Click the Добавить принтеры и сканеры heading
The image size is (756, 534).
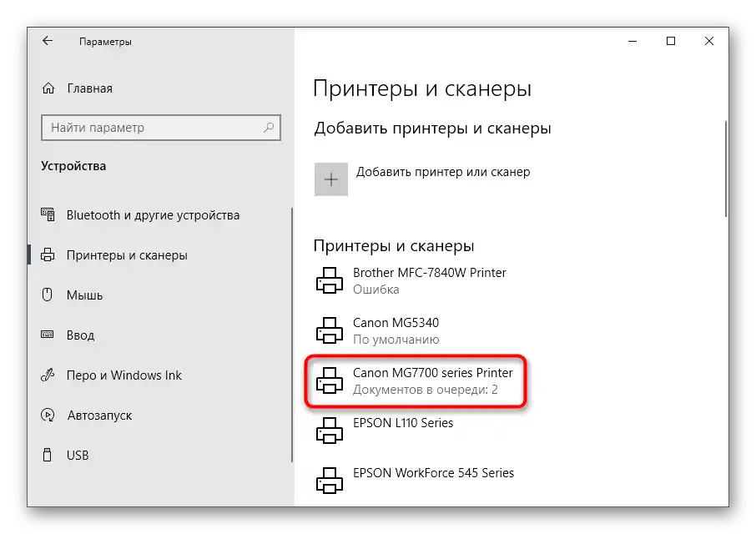pyautogui.click(x=432, y=128)
